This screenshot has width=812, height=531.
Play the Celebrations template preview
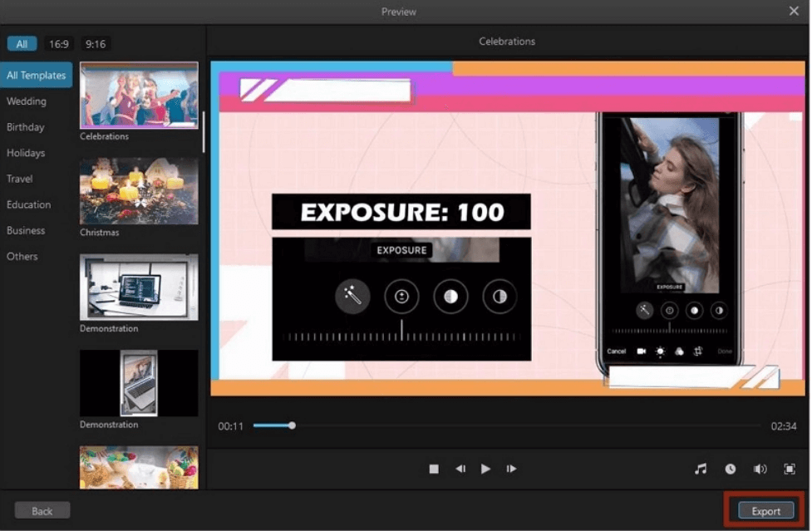(485, 469)
